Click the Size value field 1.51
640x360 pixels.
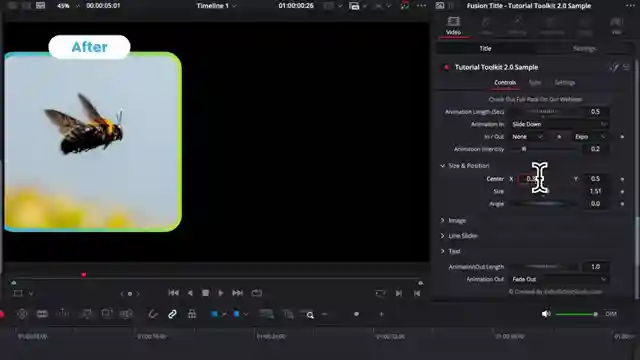pyautogui.click(x=596, y=191)
